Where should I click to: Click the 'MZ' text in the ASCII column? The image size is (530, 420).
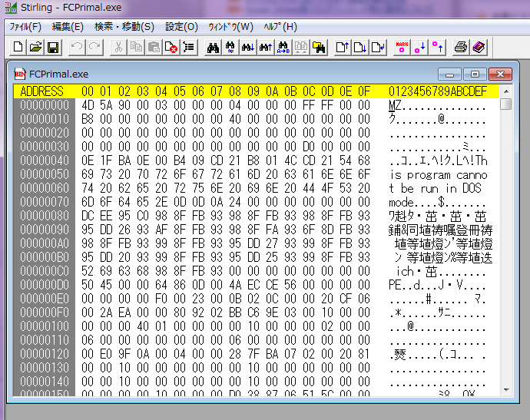pos(395,105)
